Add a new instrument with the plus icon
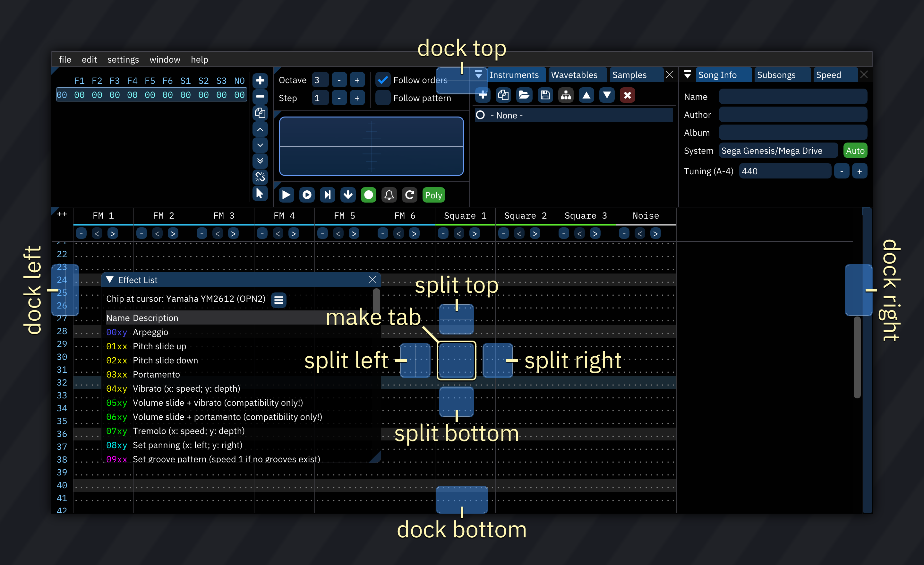The image size is (924, 565). click(483, 95)
